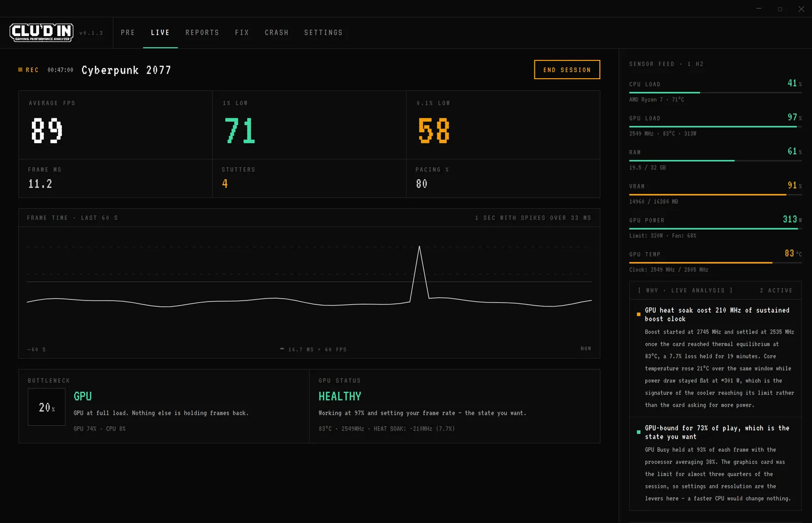Open the SETTINGS tab
The height and width of the screenshot is (523, 812).
323,32
